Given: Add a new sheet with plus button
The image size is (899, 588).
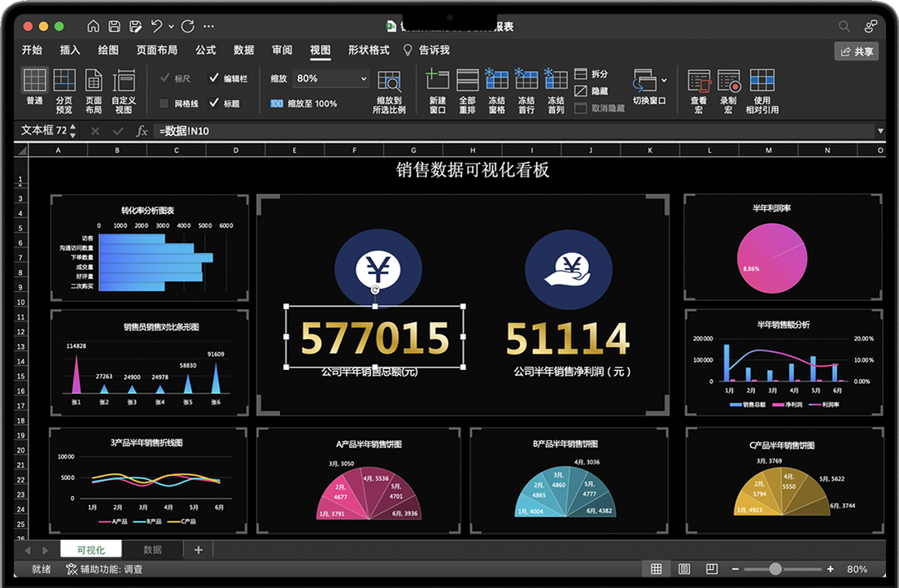Looking at the screenshot, I should (198, 550).
